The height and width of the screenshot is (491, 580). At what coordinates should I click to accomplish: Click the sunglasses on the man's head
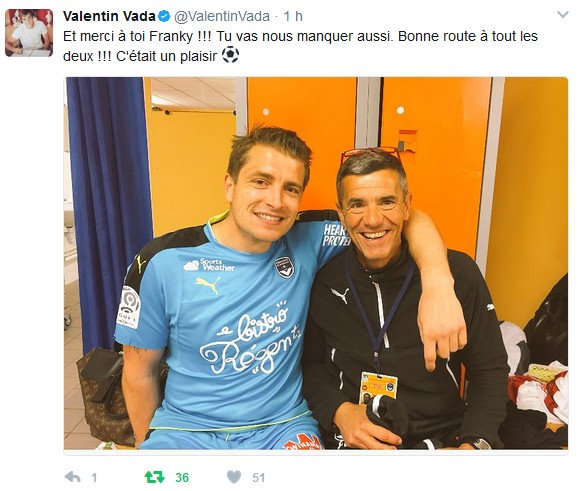point(370,152)
